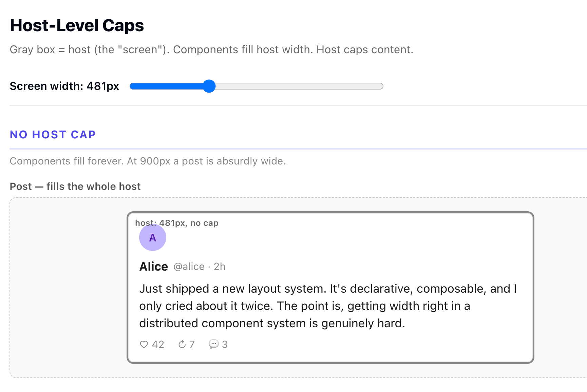This screenshot has height=392, width=587.
Task: Click the comment bubble icon
Action: point(213,345)
